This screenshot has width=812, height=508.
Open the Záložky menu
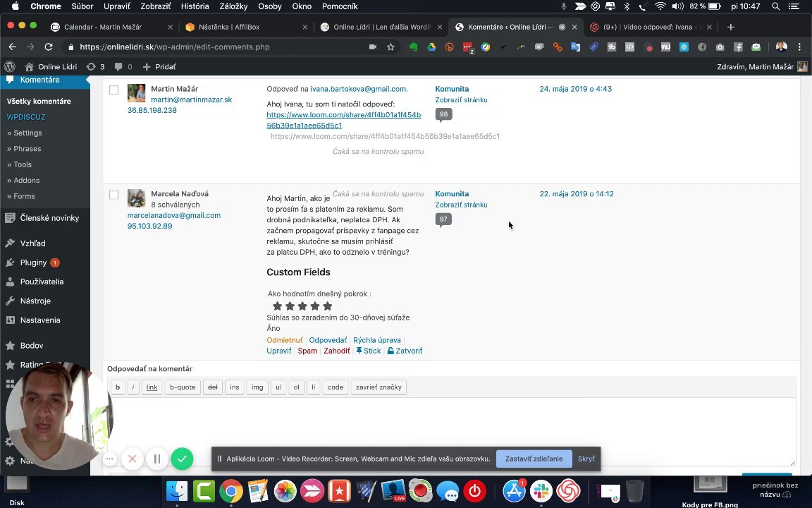233,6
